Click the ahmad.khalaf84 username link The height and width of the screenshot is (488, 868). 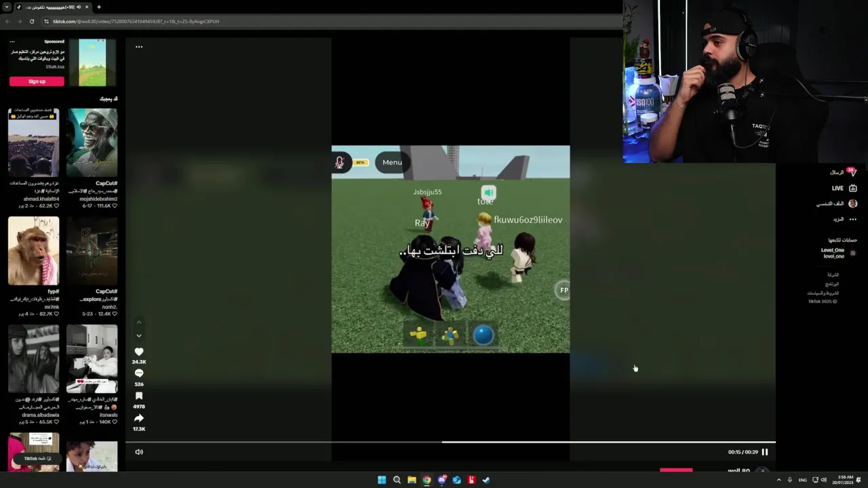[41, 199]
